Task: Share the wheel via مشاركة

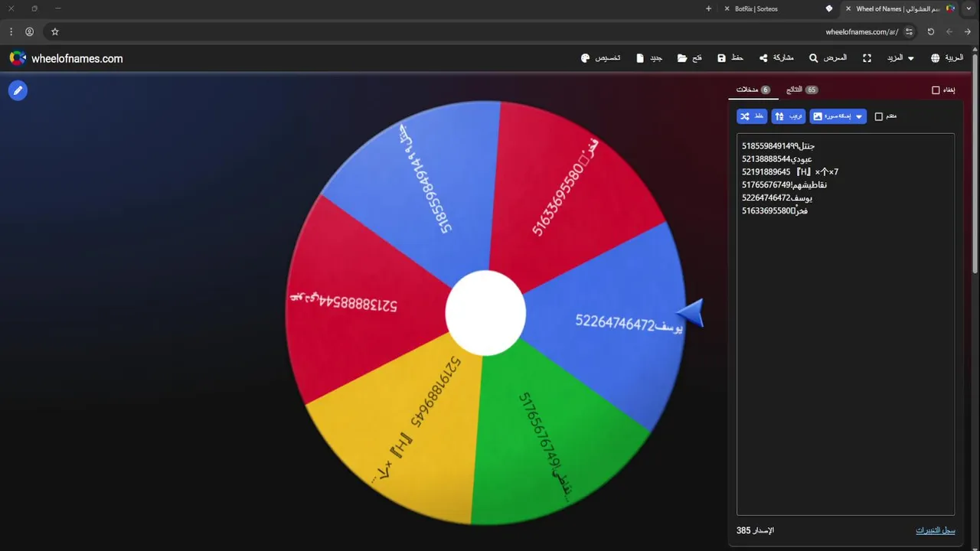Action: point(776,58)
